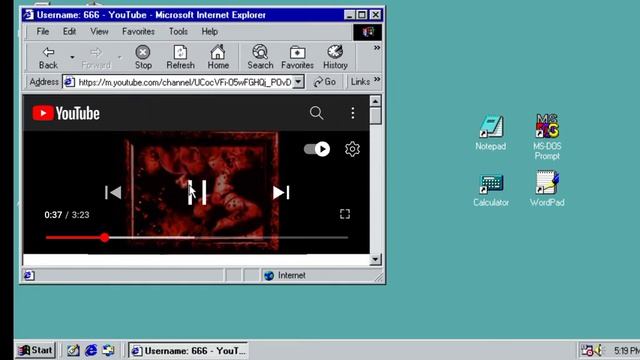This screenshot has width=640, height=360.
Task: Open the View menu
Action: tap(99, 31)
